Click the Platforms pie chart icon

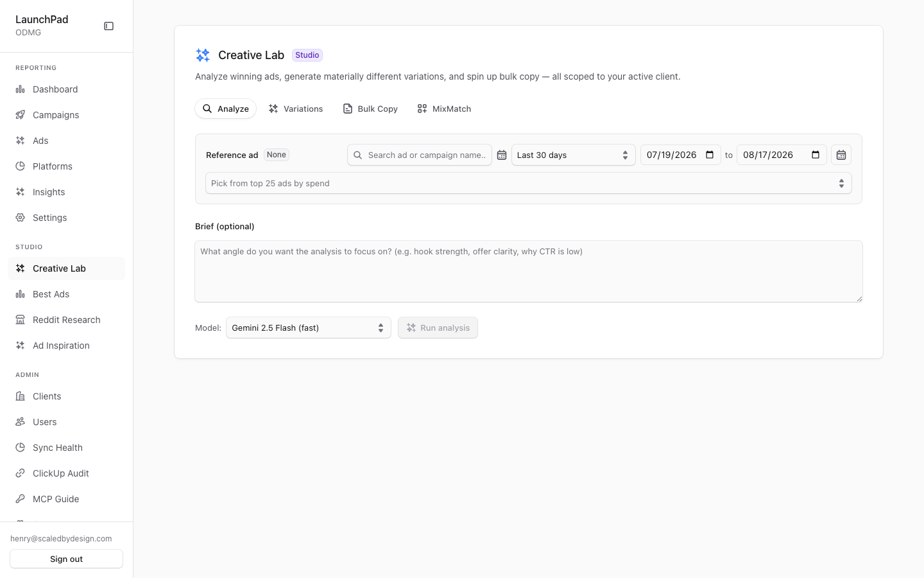point(21,166)
